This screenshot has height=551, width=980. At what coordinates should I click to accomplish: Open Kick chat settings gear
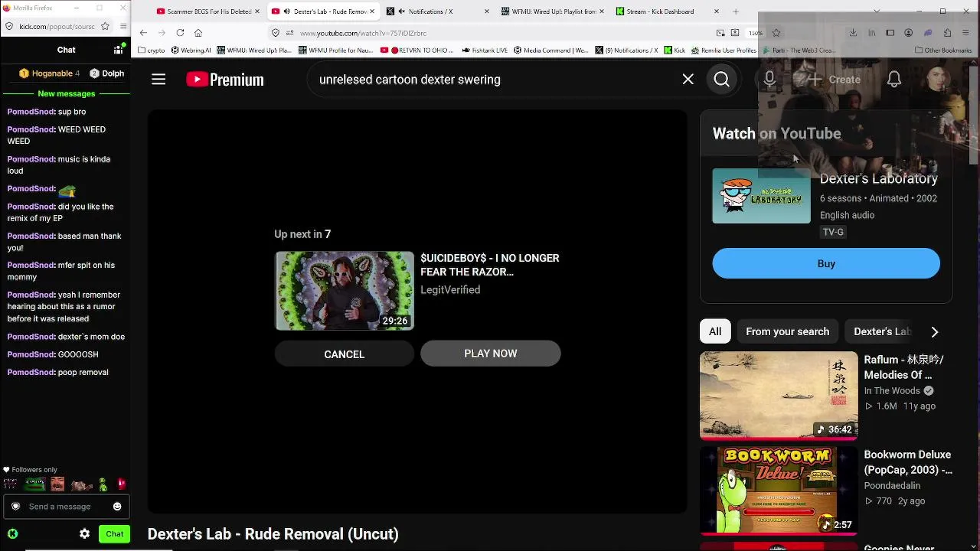point(84,534)
